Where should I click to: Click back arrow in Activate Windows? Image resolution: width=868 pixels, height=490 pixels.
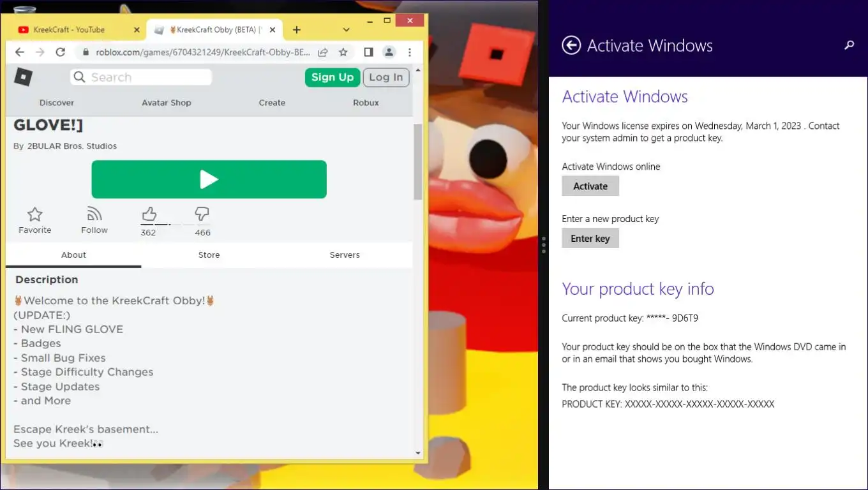(571, 45)
